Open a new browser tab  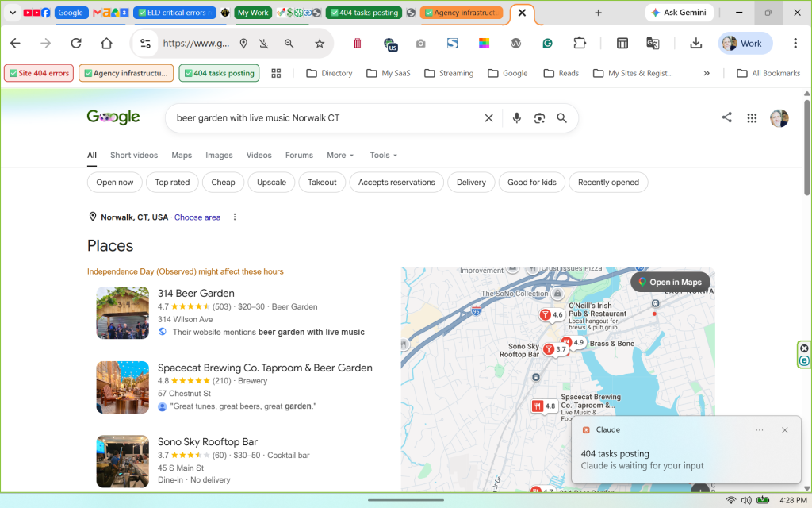(x=598, y=13)
